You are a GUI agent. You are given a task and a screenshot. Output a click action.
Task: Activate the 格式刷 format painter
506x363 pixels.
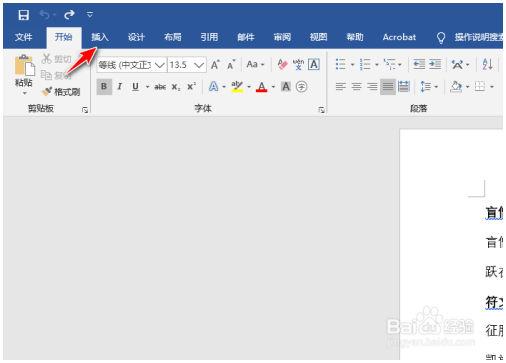(61, 91)
